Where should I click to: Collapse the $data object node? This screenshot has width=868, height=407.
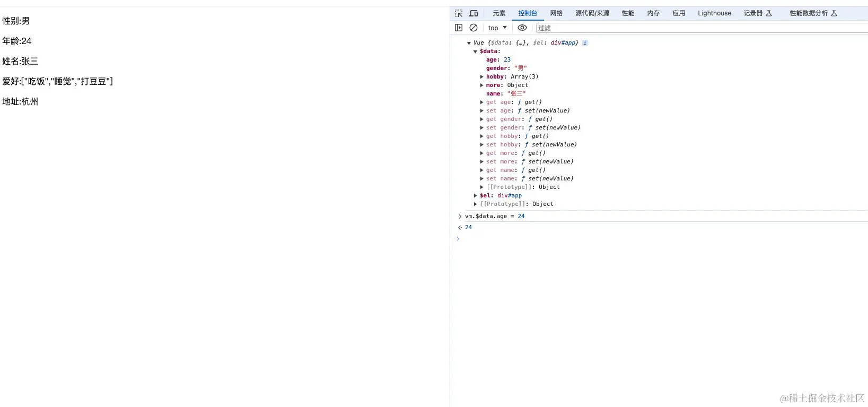pyautogui.click(x=475, y=51)
